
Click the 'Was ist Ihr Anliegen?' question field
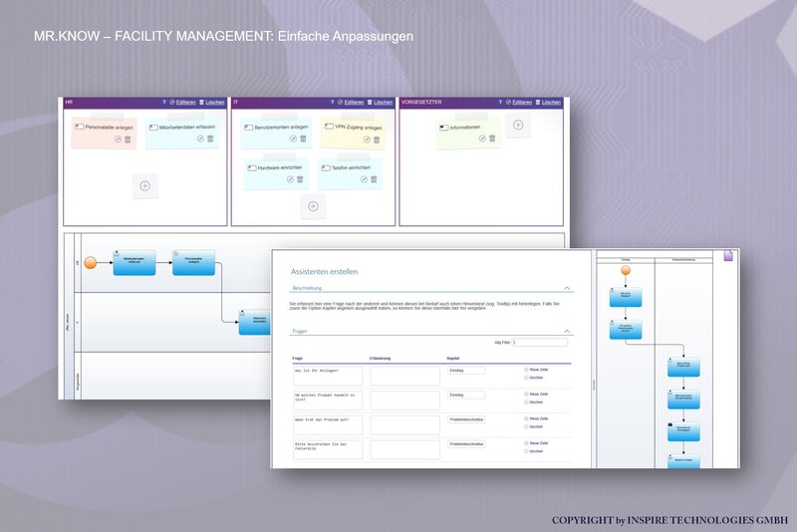tap(328, 376)
